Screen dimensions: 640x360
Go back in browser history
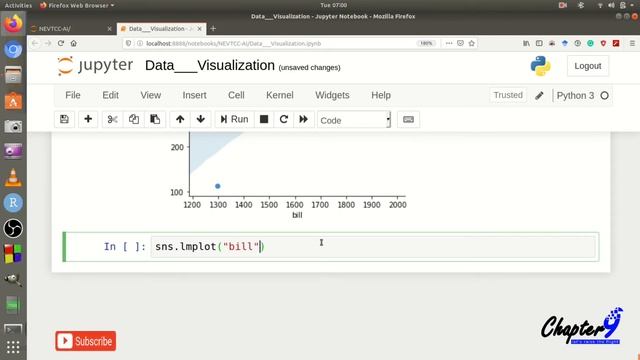[x=35, y=43]
